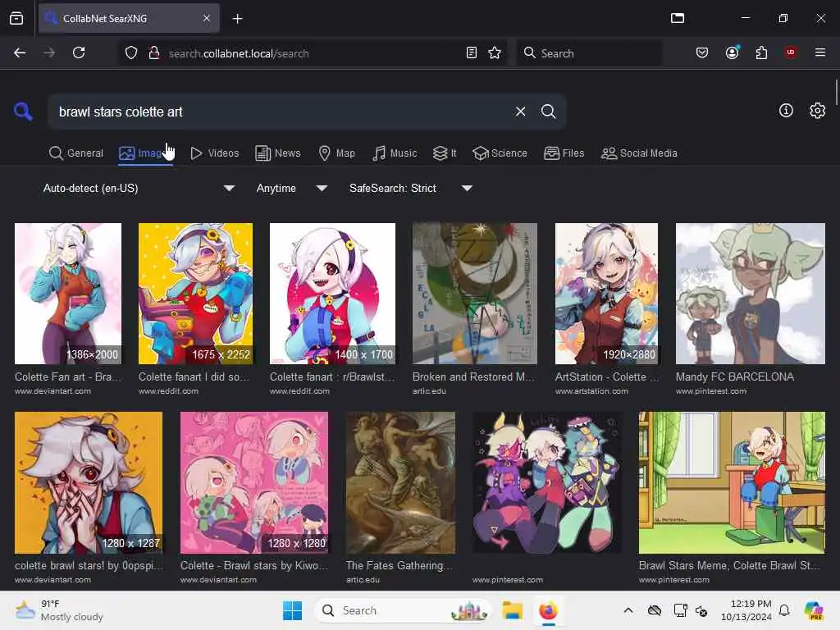This screenshot has width=840, height=630.
Task: Open the Colette - Brawl stars by Kiwo thumbnail
Action: [x=254, y=482]
